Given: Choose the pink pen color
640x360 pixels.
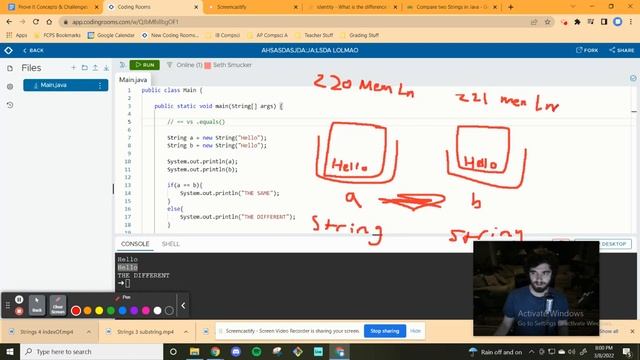Looking at the screenshot, I should coord(146,311).
